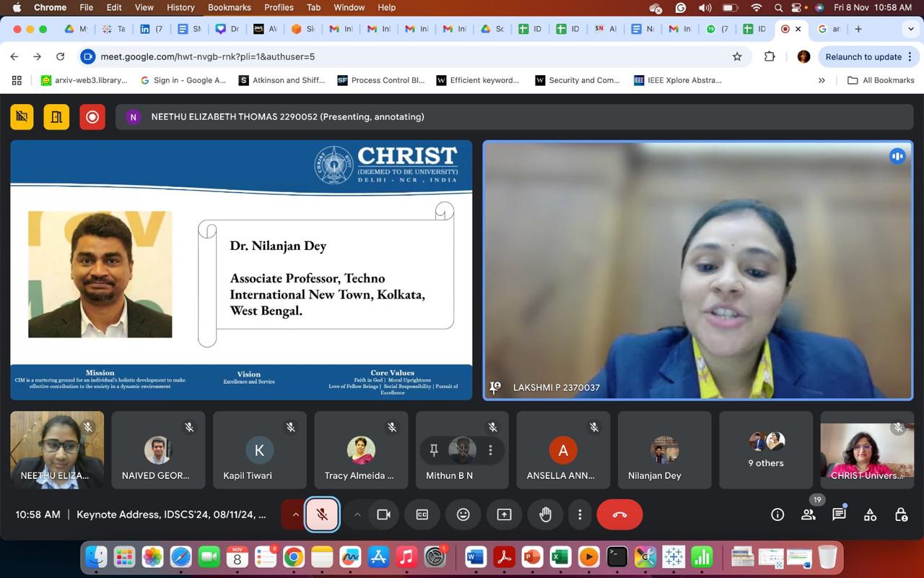Open the Profiles menu in menu bar

279,7
